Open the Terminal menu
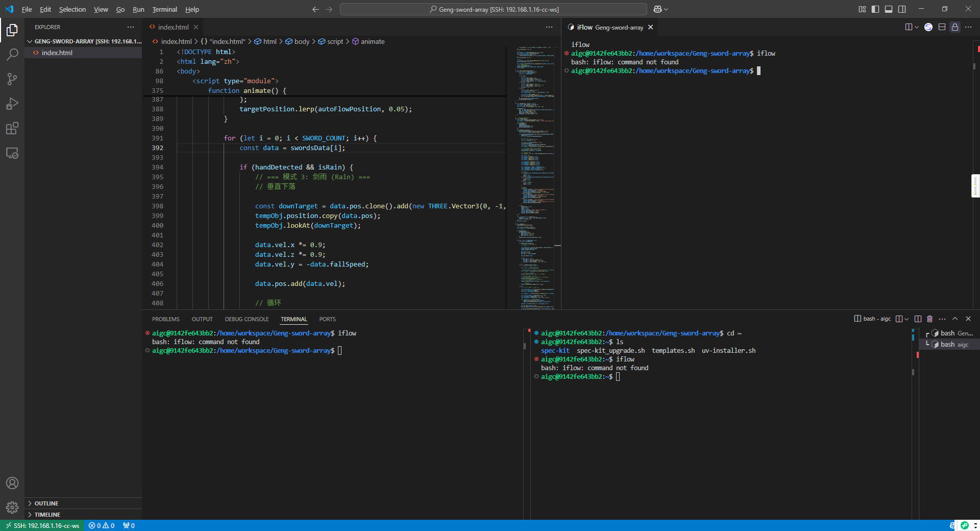 pyautogui.click(x=164, y=9)
